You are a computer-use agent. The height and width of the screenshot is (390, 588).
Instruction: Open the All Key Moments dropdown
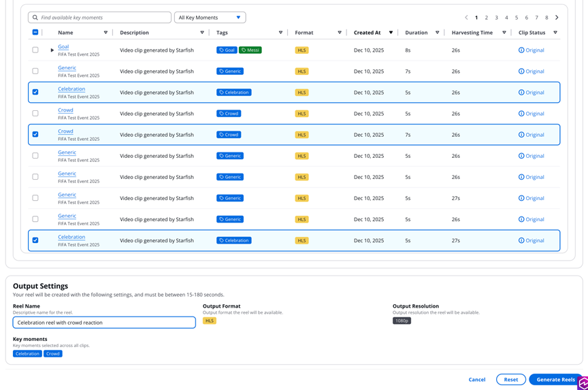pyautogui.click(x=210, y=18)
